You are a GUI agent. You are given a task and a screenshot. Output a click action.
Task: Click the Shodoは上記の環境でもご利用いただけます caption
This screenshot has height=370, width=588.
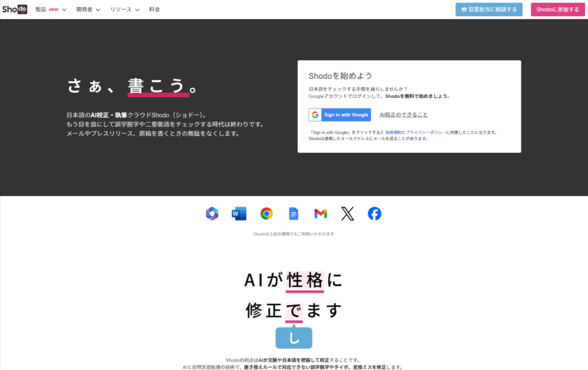tap(293, 234)
